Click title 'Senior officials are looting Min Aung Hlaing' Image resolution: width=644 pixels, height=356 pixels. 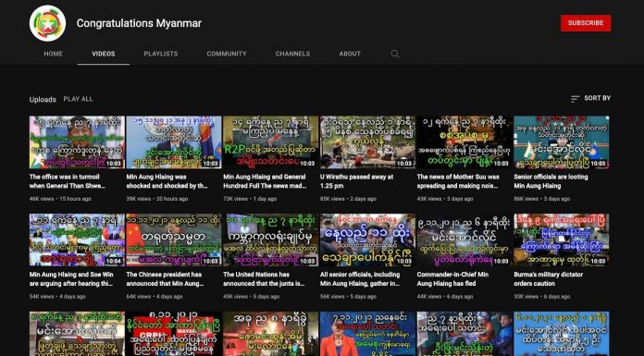point(551,181)
